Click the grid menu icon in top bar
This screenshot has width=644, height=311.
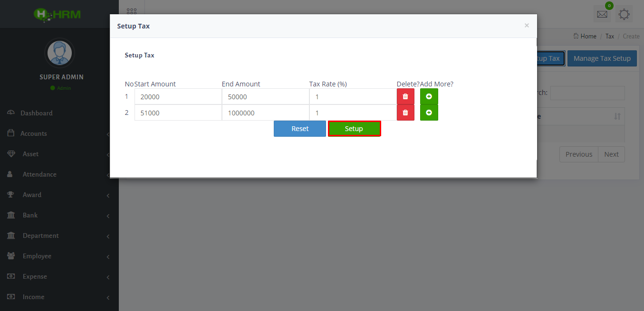pyautogui.click(x=132, y=13)
